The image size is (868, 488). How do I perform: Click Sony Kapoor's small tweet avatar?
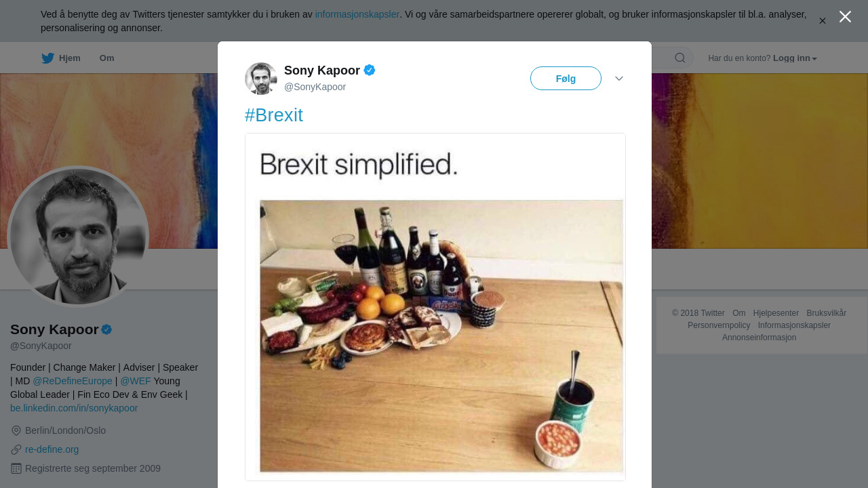(261, 79)
